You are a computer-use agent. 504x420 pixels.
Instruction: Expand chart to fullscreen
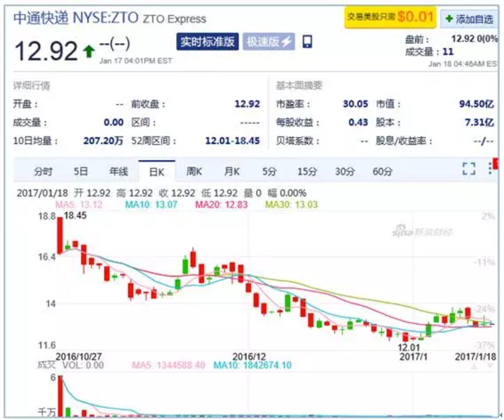tap(469, 169)
